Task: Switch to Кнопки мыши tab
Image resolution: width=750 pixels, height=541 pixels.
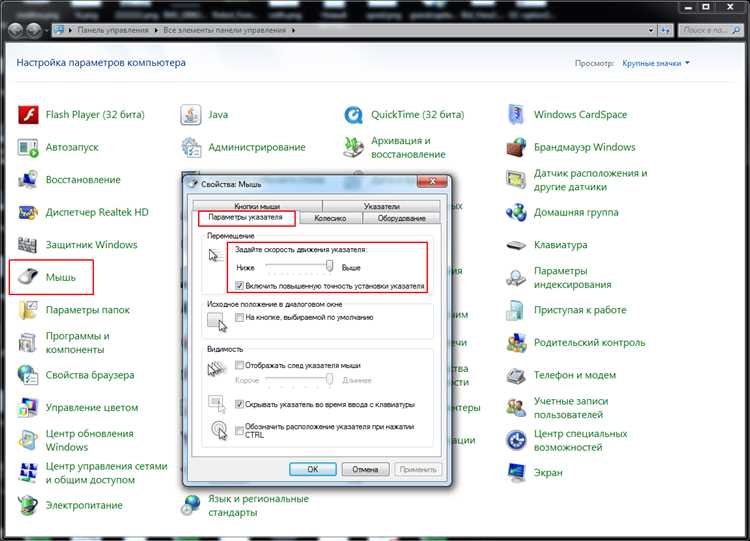Action: [x=257, y=206]
